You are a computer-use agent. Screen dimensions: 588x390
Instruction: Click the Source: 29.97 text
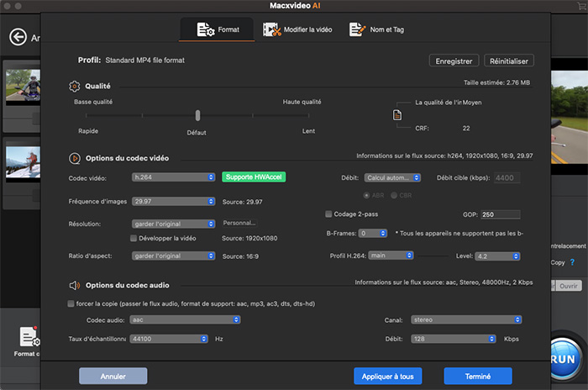[x=242, y=202]
